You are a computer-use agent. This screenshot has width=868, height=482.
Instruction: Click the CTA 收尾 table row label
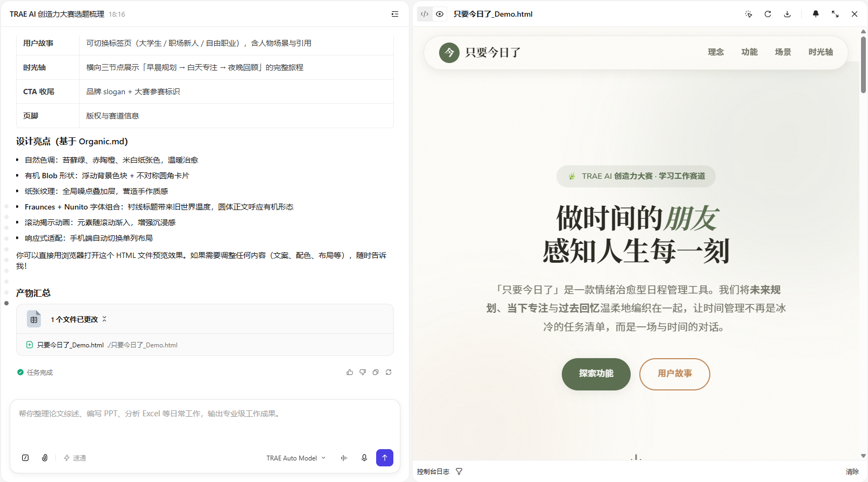[x=39, y=92]
